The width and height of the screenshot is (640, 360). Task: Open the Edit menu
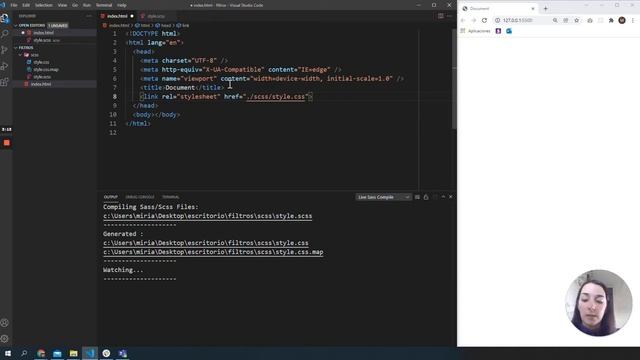point(26,5)
